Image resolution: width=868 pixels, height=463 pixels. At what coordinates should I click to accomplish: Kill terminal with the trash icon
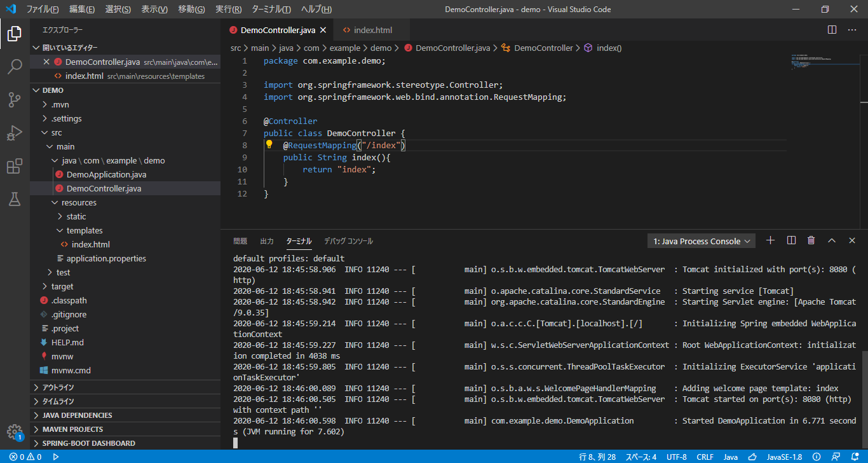[811, 240]
